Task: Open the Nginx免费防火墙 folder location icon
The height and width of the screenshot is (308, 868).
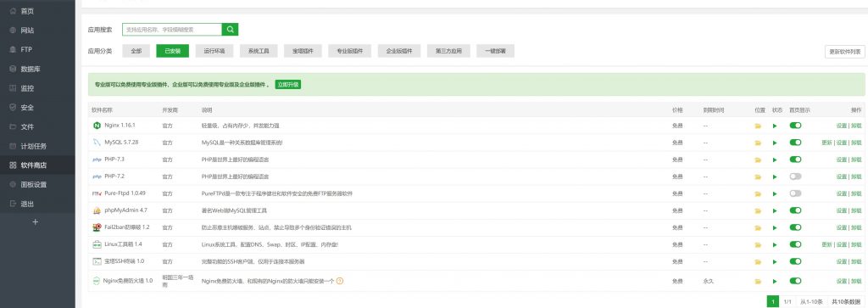Action: 758,282
